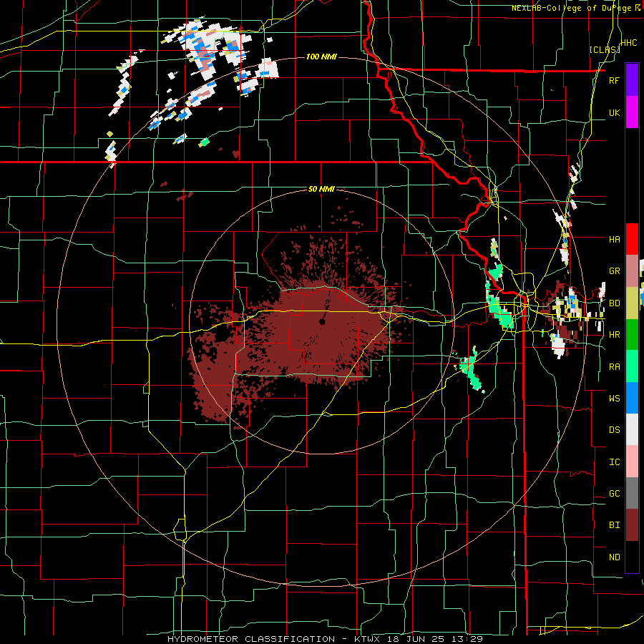
Task: Click the Hydrometeor Classification KTWX title text
Action: (325, 639)
